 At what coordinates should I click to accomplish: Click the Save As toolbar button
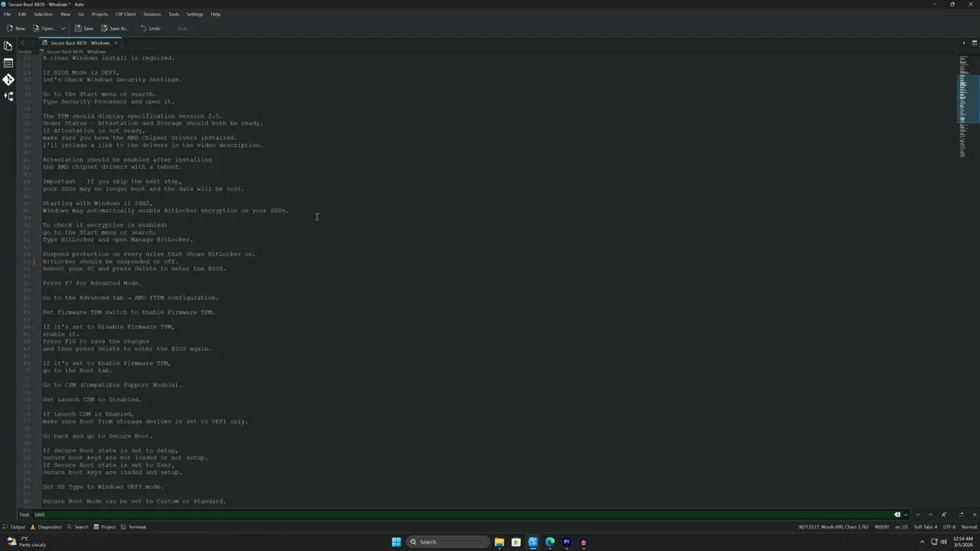(x=115, y=28)
